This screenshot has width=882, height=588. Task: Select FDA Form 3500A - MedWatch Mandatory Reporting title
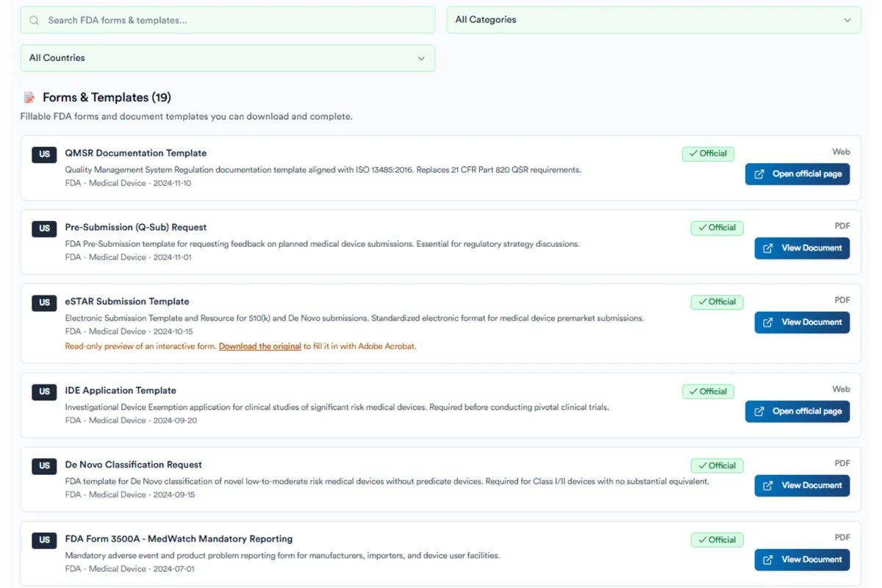[179, 539]
